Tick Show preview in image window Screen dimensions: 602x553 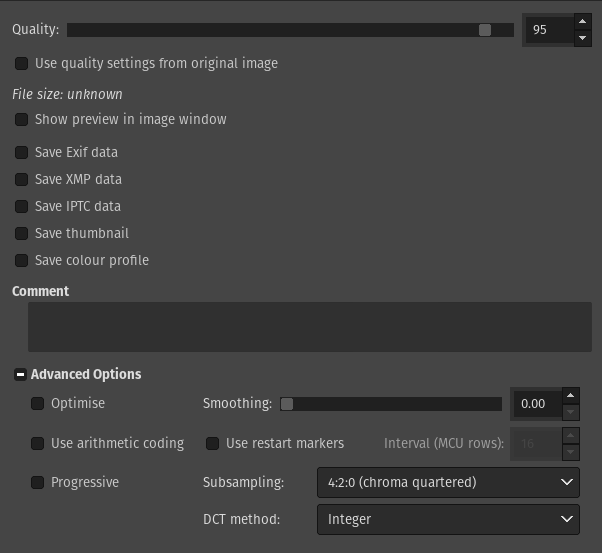click(22, 119)
